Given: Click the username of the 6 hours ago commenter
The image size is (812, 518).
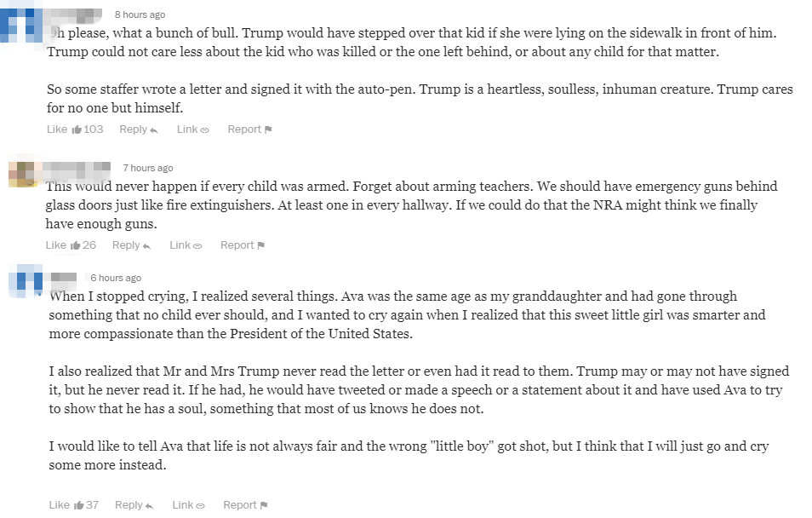Looking at the screenshot, I should [x=64, y=278].
